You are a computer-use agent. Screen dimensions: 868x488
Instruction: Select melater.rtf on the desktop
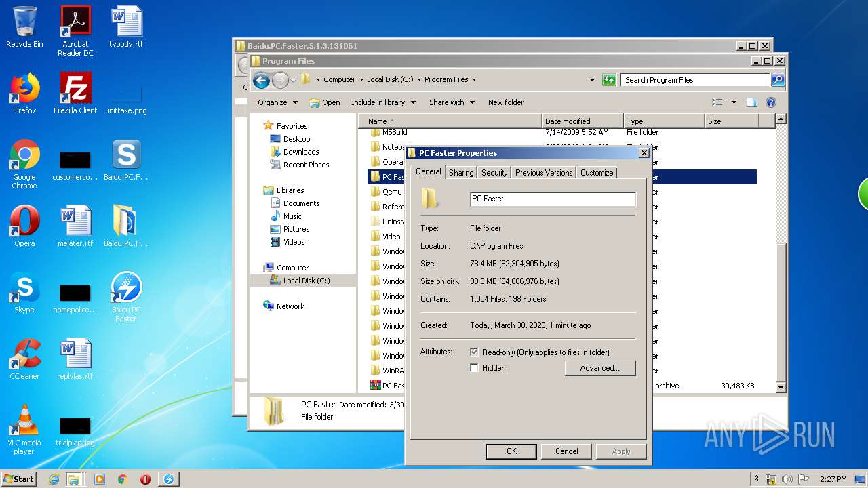75,226
